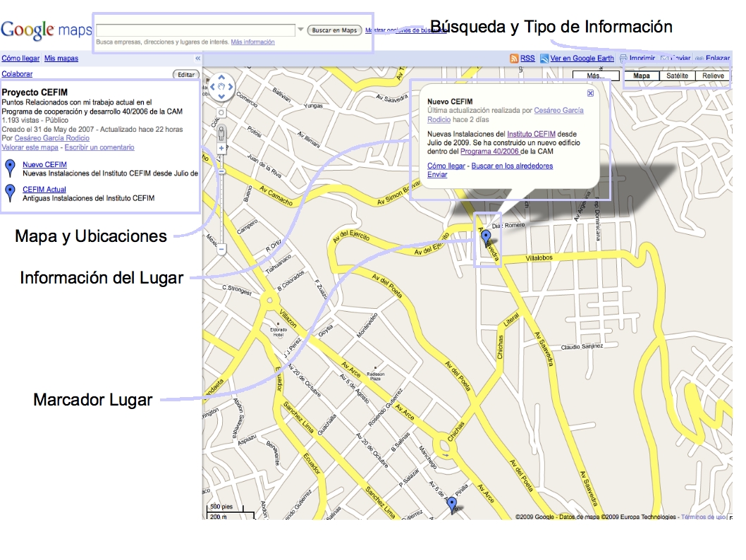
Task: Open the Programa 40/2006 link in info window
Action: click(489, 152)
